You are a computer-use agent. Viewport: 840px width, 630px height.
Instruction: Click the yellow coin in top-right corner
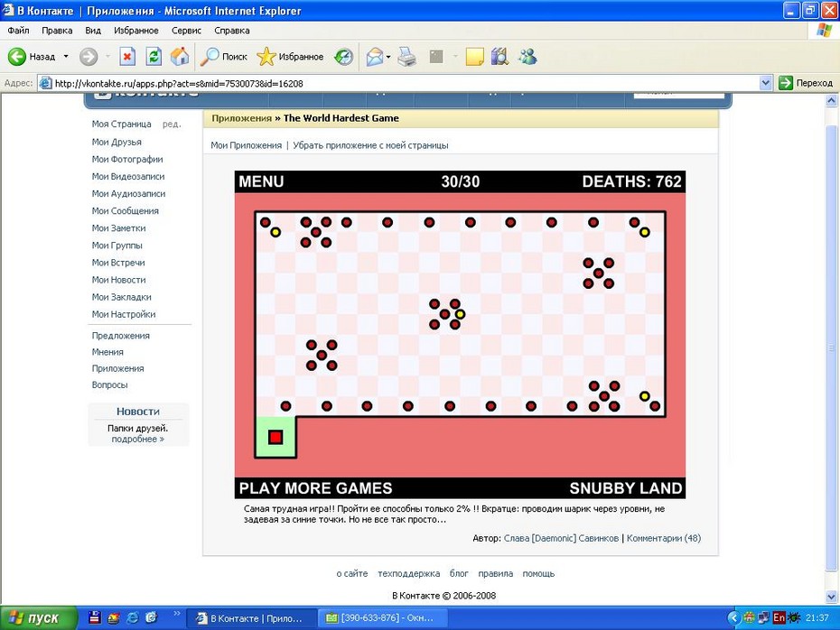click(645, 232)
